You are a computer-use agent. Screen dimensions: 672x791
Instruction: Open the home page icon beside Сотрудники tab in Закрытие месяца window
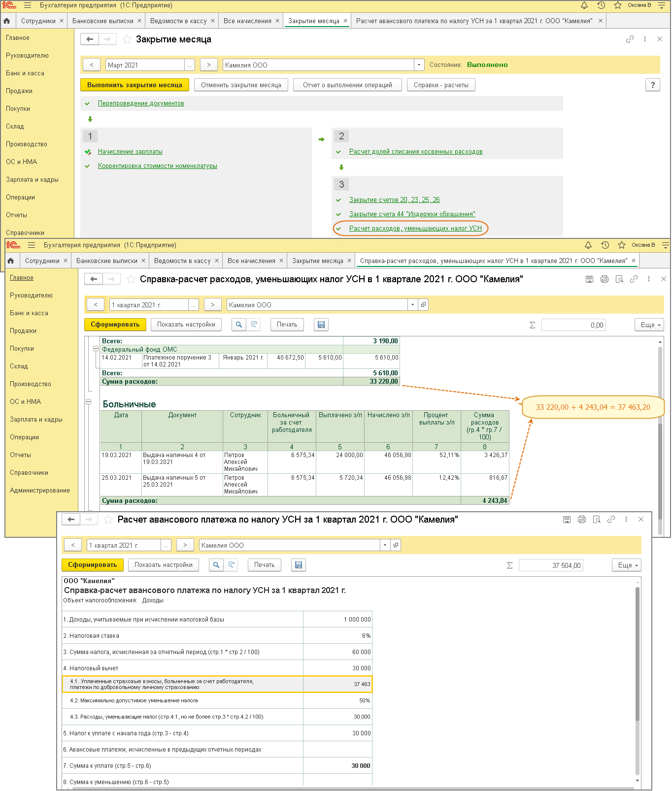click(x=7, y=21)
